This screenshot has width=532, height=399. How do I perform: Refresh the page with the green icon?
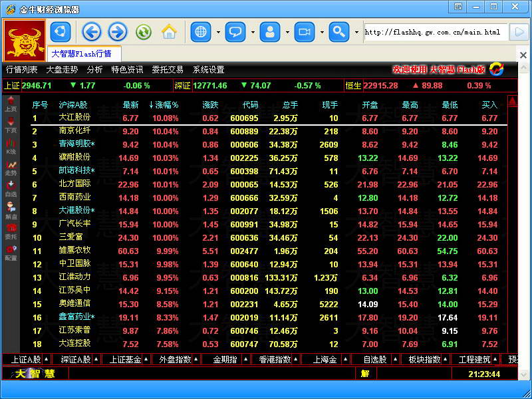(x=144, y=32)
